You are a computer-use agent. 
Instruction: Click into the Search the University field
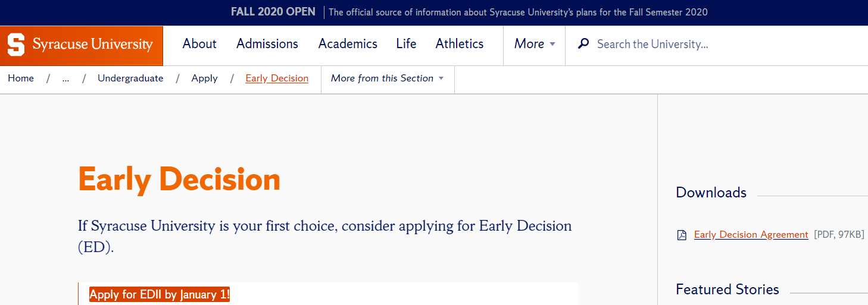(x=714, y=44)
